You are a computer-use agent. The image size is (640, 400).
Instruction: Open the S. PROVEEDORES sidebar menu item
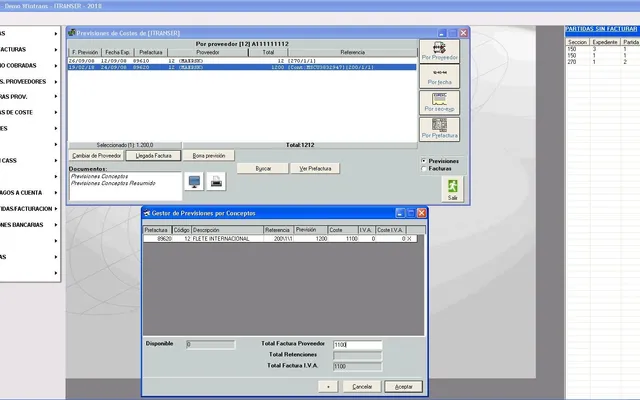[29, 82]
